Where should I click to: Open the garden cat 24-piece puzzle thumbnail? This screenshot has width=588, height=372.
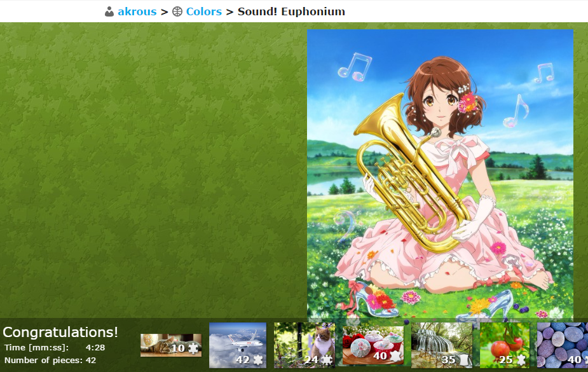pyautogui.click(x=304, y=345)
